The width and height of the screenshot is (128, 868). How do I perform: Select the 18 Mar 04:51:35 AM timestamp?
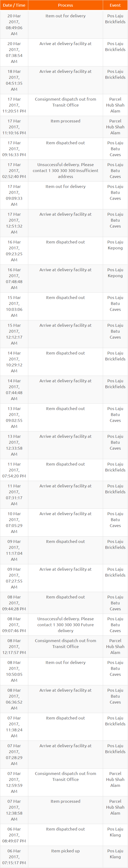point(14,80)
